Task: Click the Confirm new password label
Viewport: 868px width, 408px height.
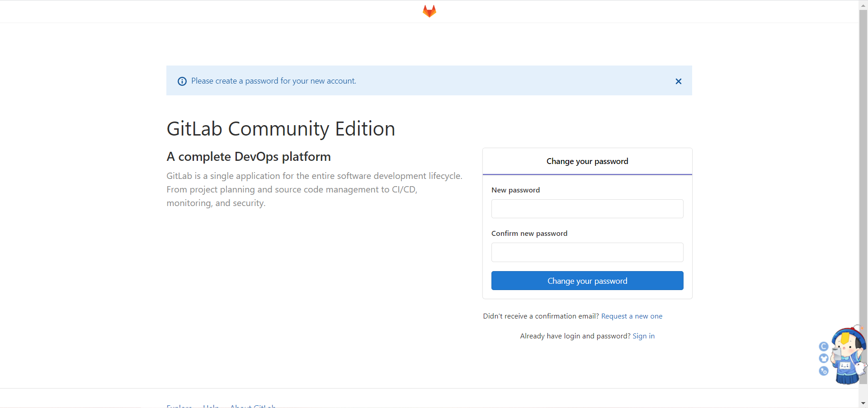Action: 529,234
